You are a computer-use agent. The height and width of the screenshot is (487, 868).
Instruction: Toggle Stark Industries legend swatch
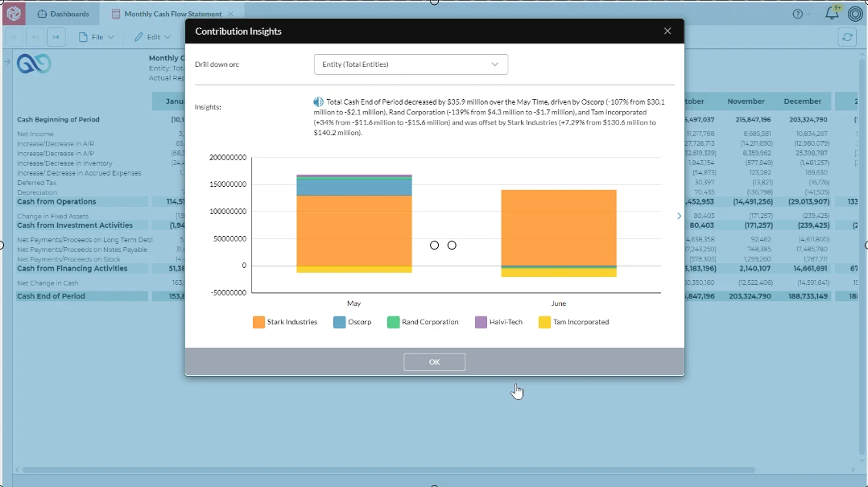(258, 322)
